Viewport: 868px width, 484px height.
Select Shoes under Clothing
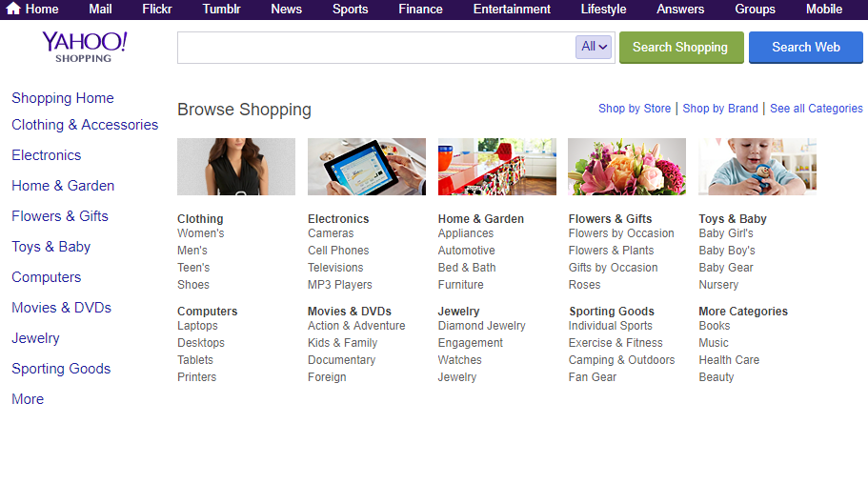(x=193, y=285)
